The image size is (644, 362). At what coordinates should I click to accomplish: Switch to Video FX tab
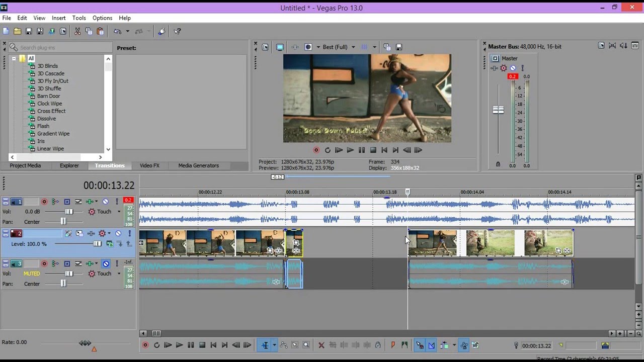149,165
